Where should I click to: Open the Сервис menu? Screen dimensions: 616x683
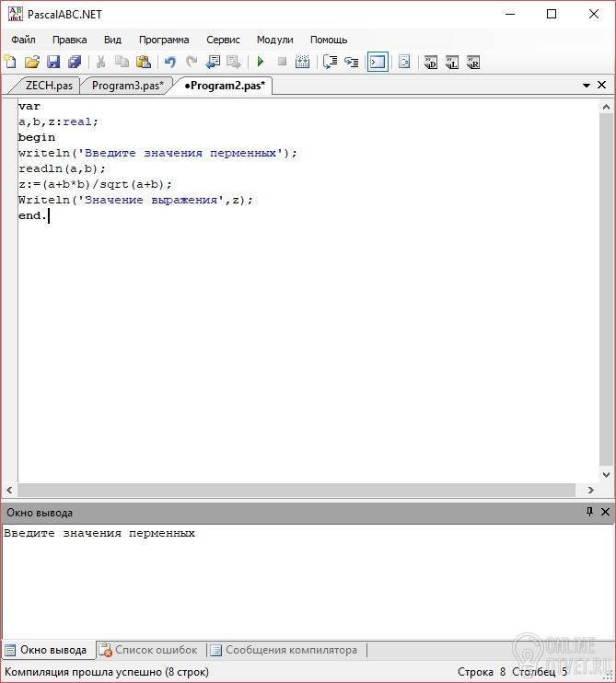click(x=223, y=40)
